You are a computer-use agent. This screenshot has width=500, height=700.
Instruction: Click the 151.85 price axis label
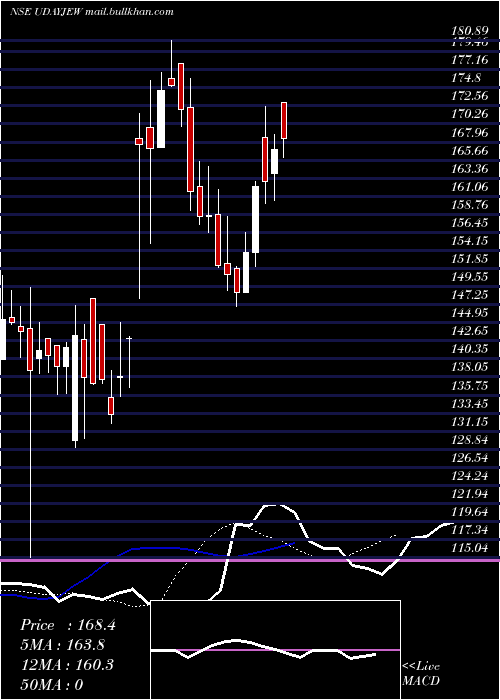pos(469,259)
